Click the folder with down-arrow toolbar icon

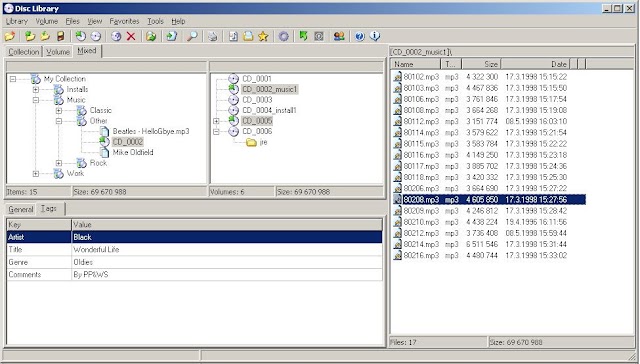45,36
